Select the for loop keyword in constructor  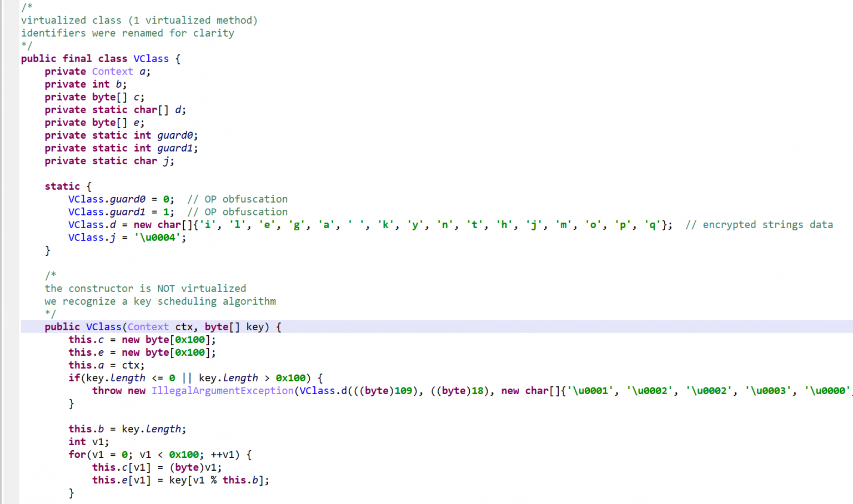(x=77, y=454)
